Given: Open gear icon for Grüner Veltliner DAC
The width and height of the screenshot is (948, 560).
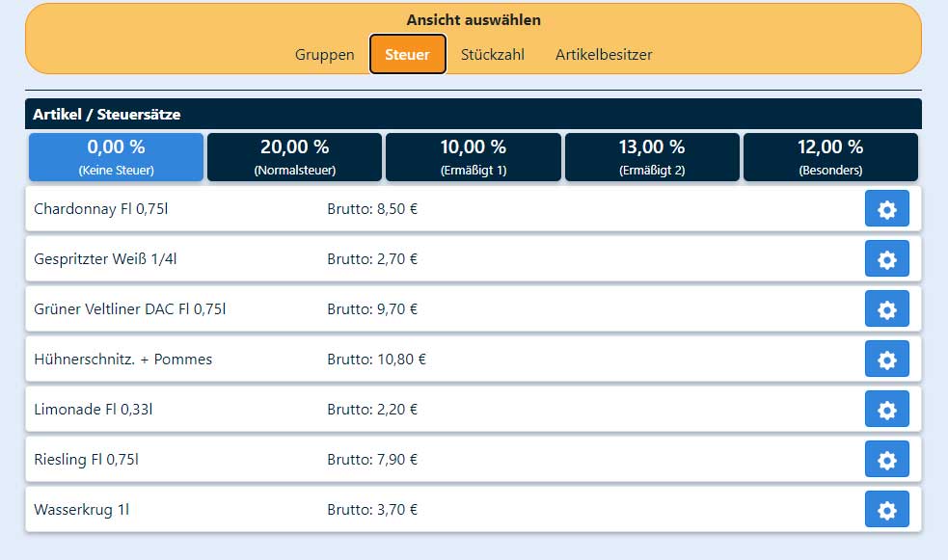Looking at the screenshot, I should click(x=886, y=308).
